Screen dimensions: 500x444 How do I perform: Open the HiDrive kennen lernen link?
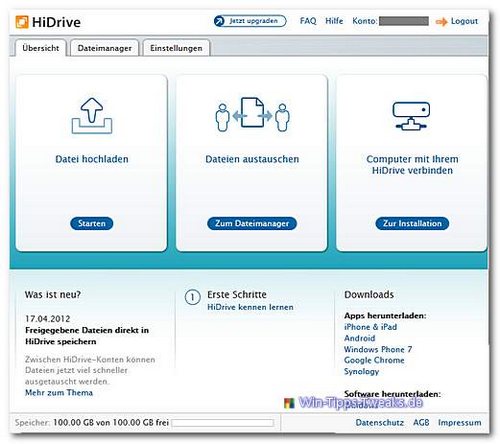pos(250,307)
